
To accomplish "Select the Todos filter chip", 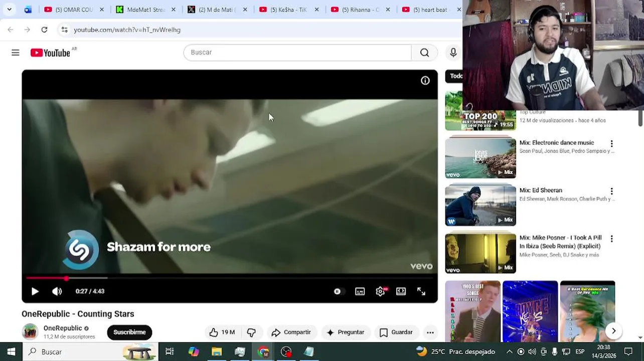I will [454, 76].
